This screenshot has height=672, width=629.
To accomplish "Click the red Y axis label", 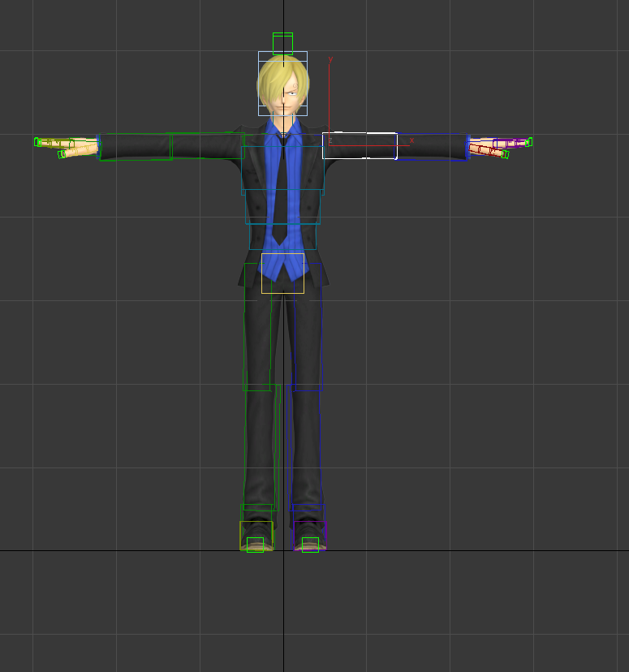I will [330, 60].
